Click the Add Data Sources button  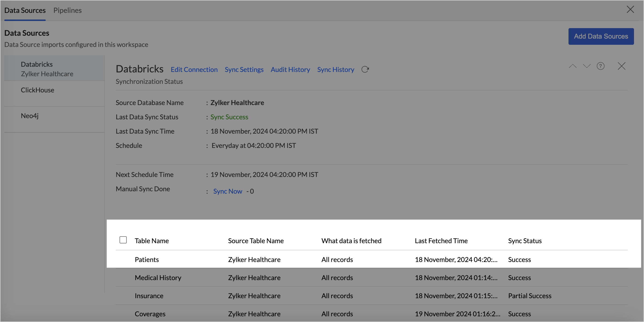[601, 36]
